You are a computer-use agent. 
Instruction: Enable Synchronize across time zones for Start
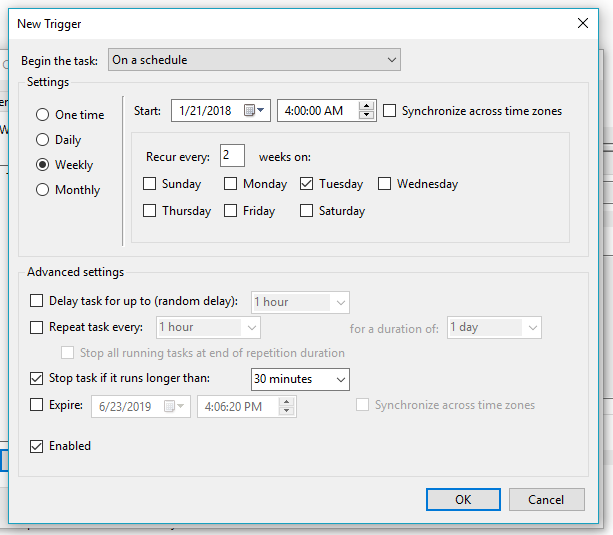[390, 111]
